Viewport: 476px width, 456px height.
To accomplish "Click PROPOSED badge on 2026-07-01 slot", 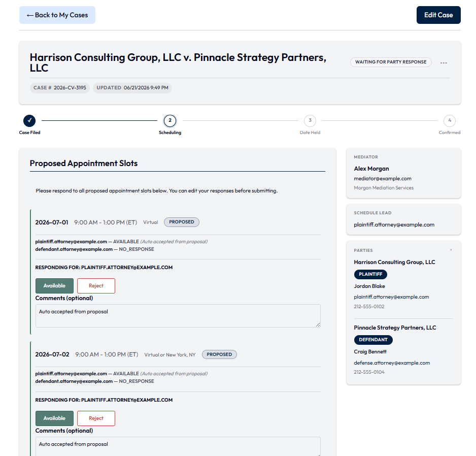I will [182, 222].
